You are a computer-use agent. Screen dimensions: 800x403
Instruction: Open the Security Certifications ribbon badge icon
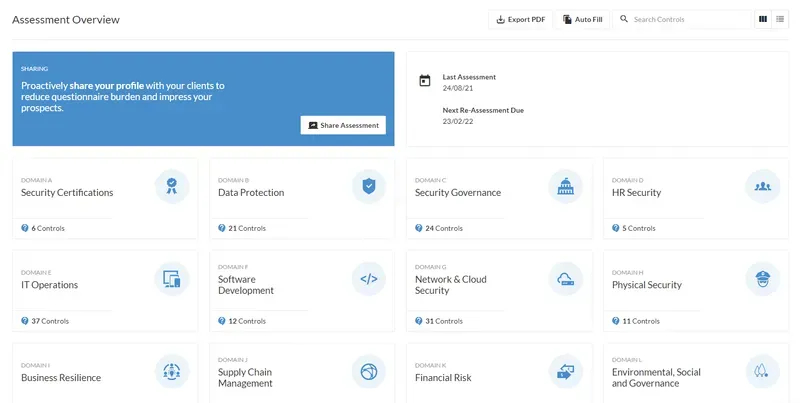[x=172, y=187]
